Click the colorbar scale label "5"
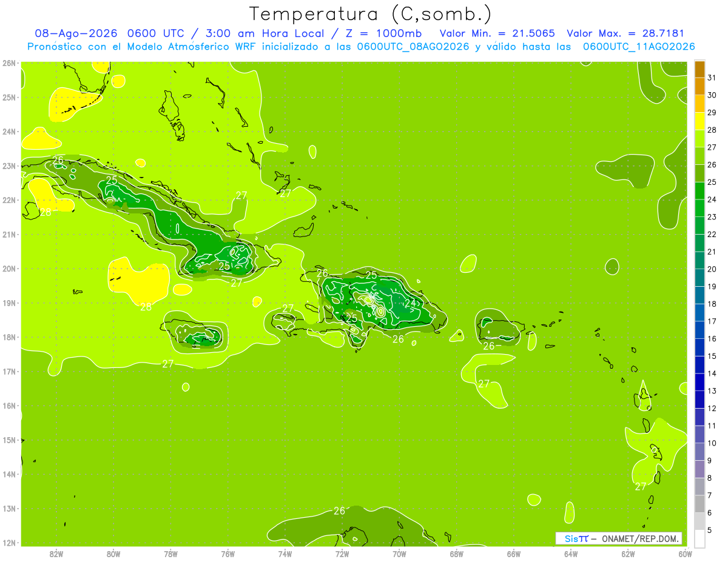 tap(710, 530)
